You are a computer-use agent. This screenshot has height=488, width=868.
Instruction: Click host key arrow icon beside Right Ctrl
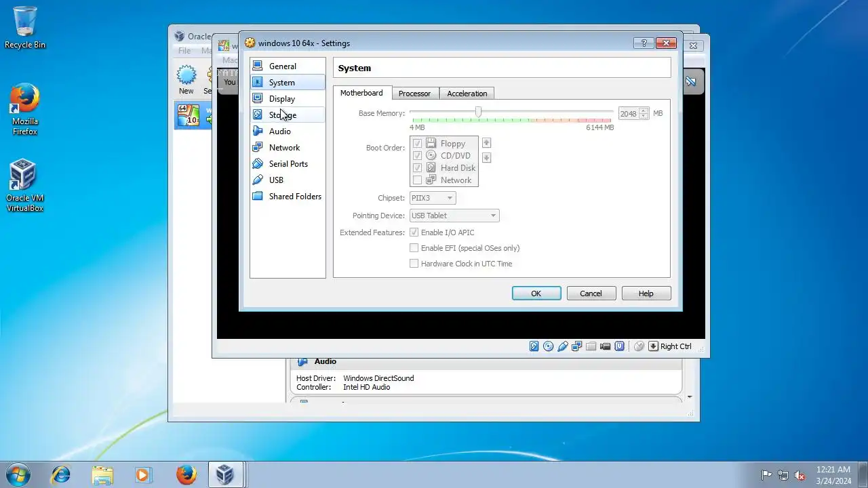tap(654, 346)
